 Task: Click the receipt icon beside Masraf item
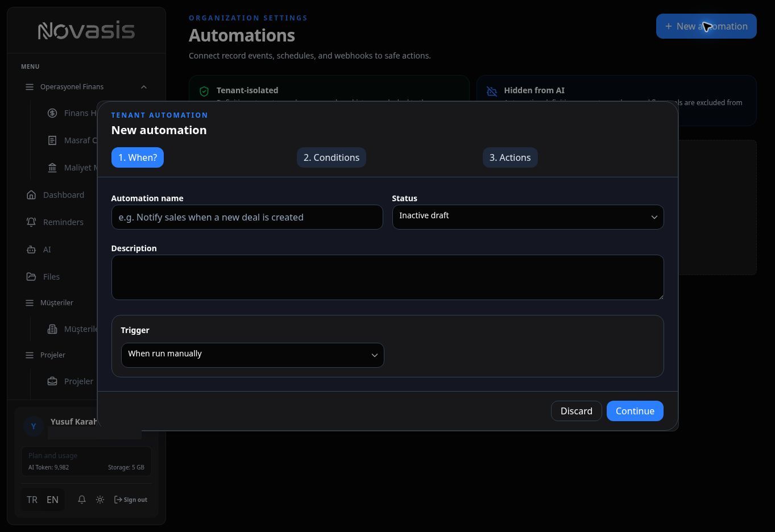52,140
